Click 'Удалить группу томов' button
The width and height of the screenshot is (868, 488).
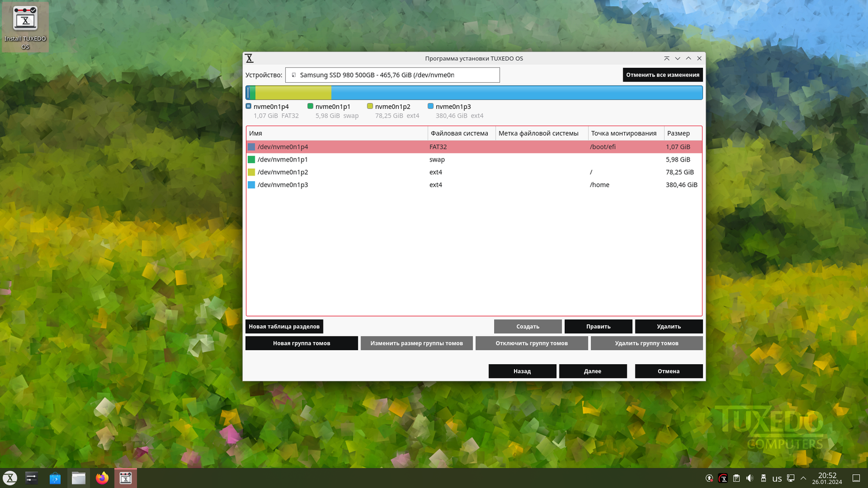pos(647,343)
